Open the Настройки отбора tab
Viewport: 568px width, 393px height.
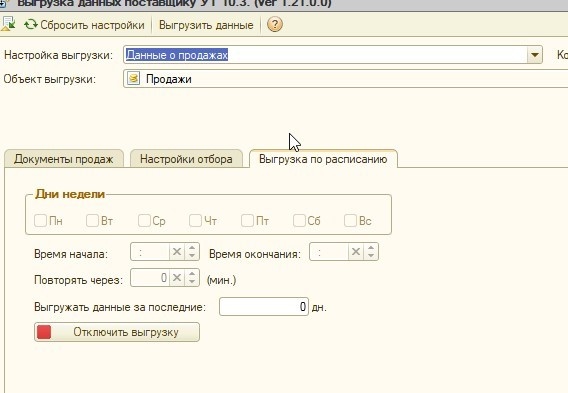pos(186,159)
